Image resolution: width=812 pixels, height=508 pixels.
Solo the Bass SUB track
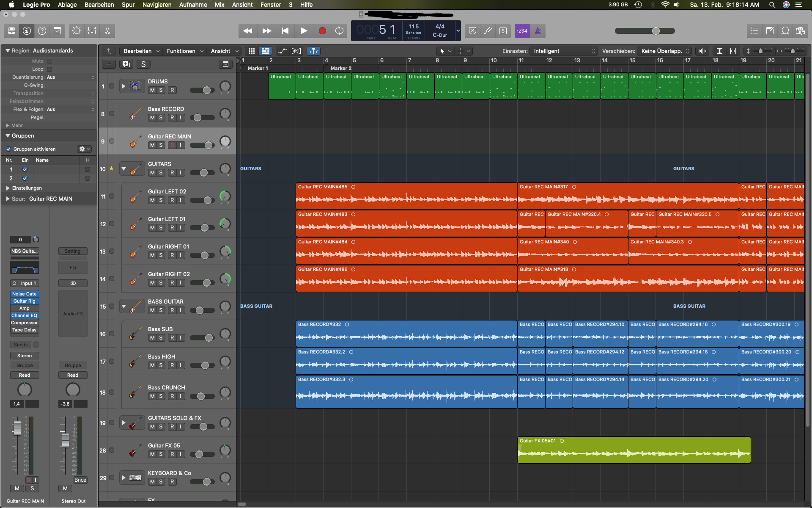(161, 338)
